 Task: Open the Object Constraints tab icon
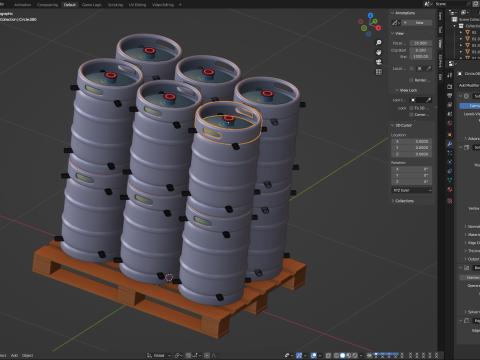tap(450, 171)
